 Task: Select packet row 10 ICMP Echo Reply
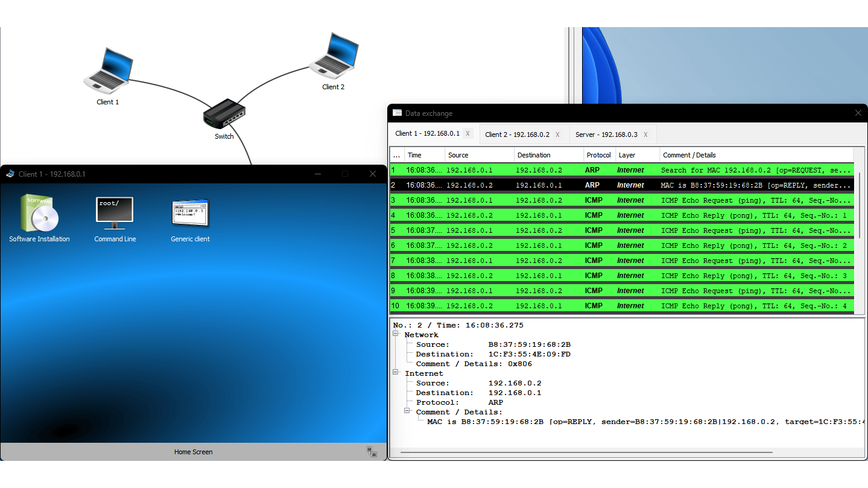622,306
